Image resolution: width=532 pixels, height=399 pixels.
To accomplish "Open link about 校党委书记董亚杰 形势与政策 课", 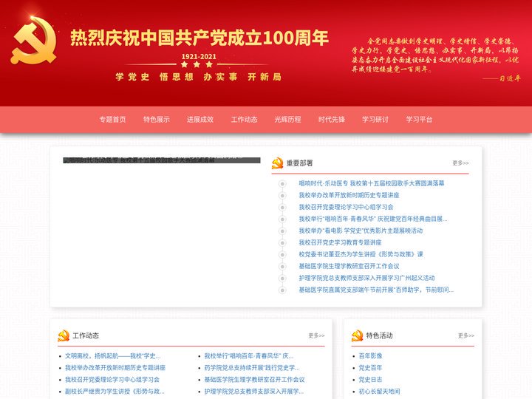I will pos(361,254).
